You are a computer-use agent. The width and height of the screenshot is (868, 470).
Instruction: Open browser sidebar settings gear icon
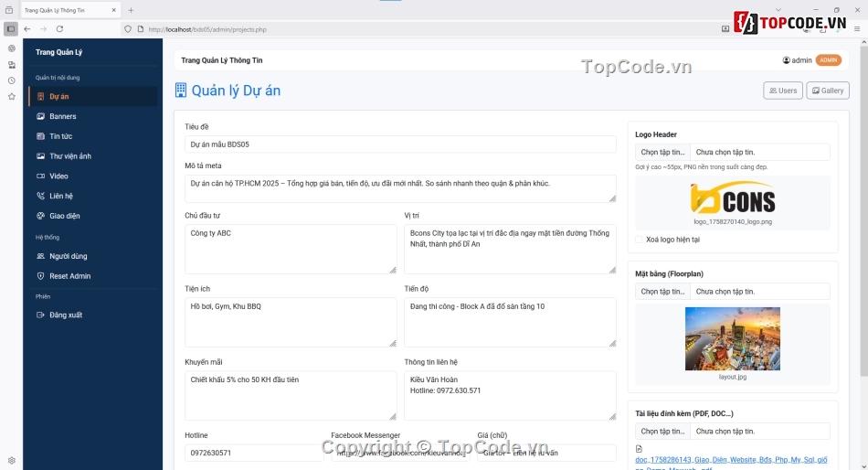pyautogui.click(x=12, y=461)
